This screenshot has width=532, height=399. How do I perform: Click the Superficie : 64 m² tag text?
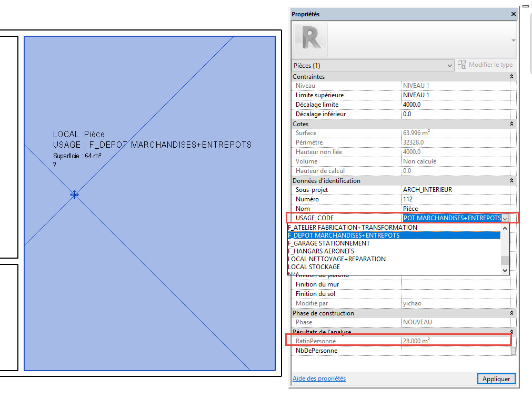coord(77,156)
